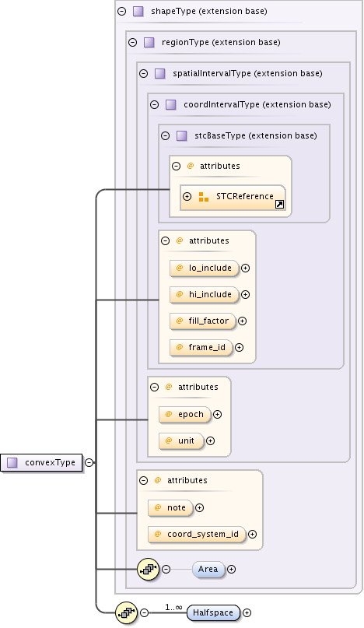Image resolution: width=364 pixels, height=628 pixels.
Task: Click the spatialIntervalType (extension base) label
Action: (x=247, y=74)
